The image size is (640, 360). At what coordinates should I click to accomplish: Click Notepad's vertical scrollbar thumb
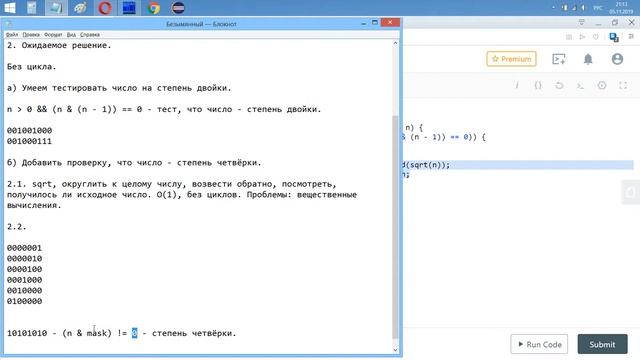click(x=395, y=227)
